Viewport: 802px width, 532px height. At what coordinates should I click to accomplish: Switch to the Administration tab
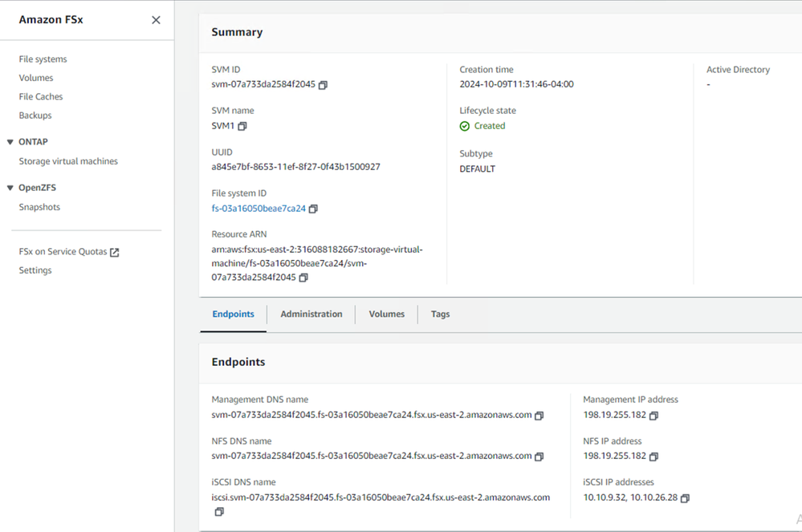tap(311, 315)
